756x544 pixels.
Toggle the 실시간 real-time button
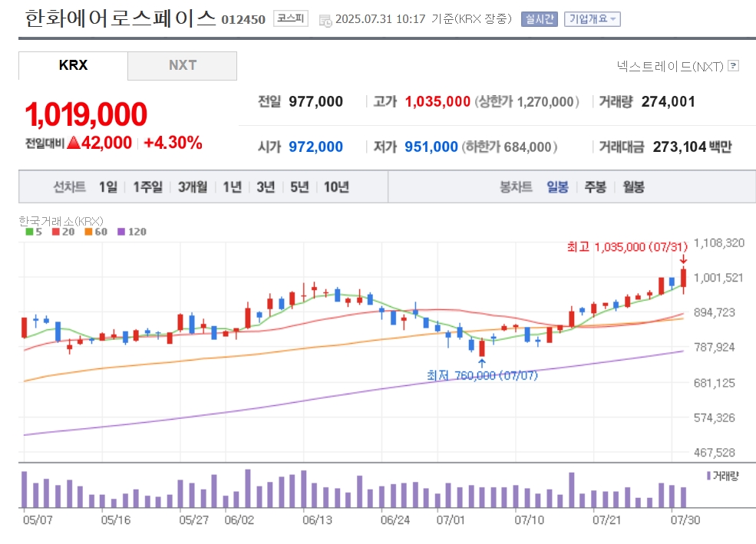click(539, 19)
